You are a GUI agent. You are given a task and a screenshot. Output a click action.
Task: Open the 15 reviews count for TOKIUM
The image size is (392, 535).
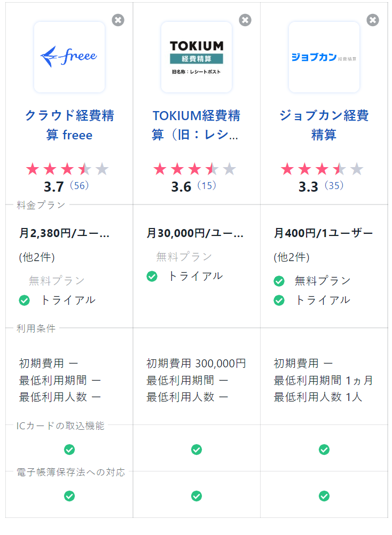206,186
